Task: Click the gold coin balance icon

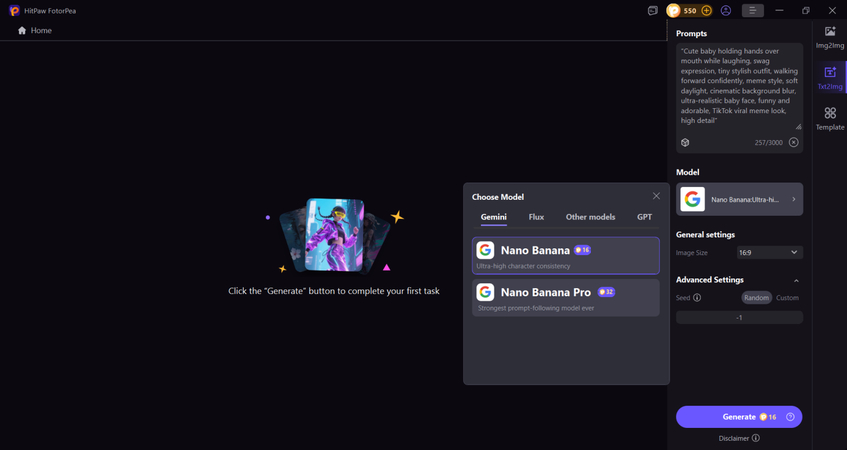Action: click(673, 10)
